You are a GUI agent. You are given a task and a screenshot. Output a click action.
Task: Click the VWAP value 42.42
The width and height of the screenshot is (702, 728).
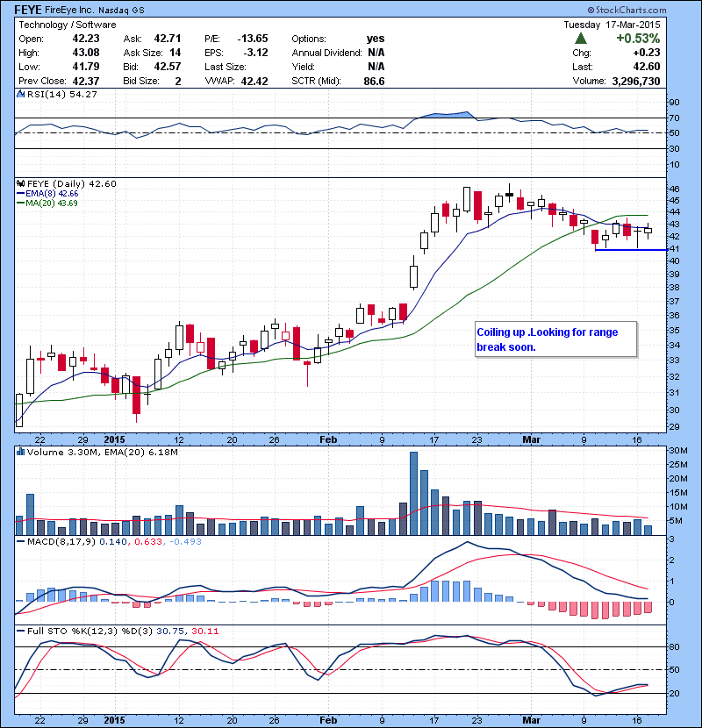254,81
